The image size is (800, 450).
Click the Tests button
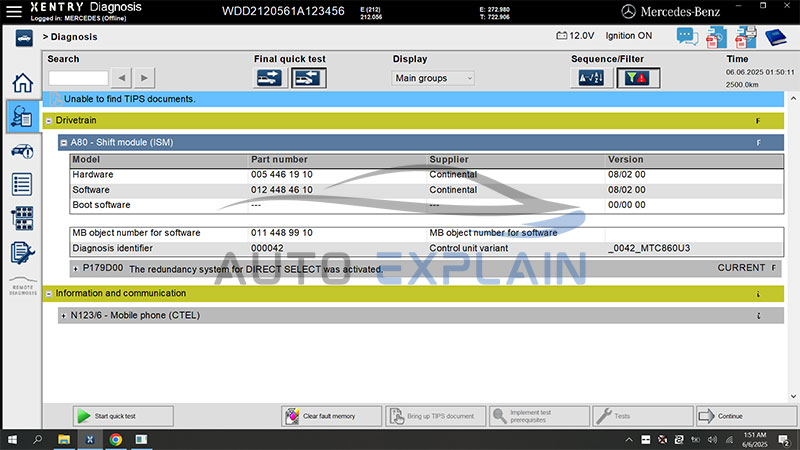pyautogui.click(x=643, y=416)
